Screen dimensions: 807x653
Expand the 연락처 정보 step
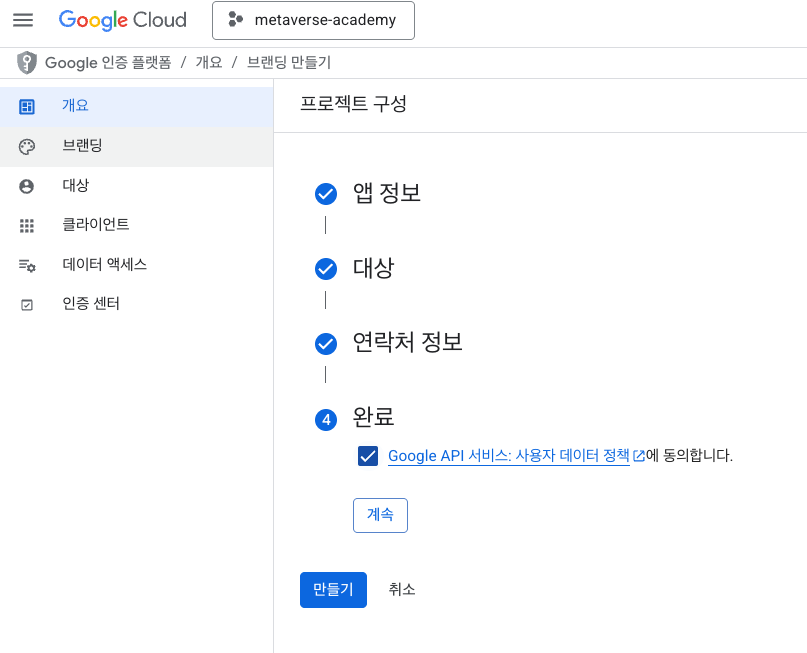[389, 343]
